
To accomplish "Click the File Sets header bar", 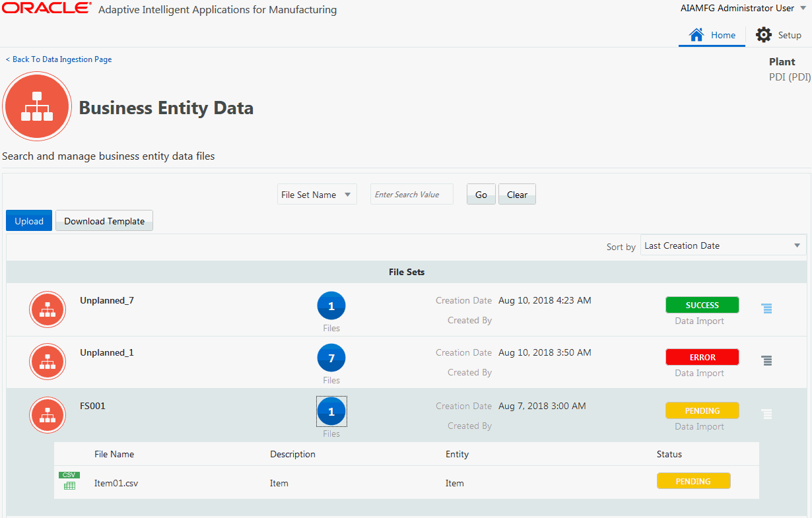I will [x=407, y=272].
